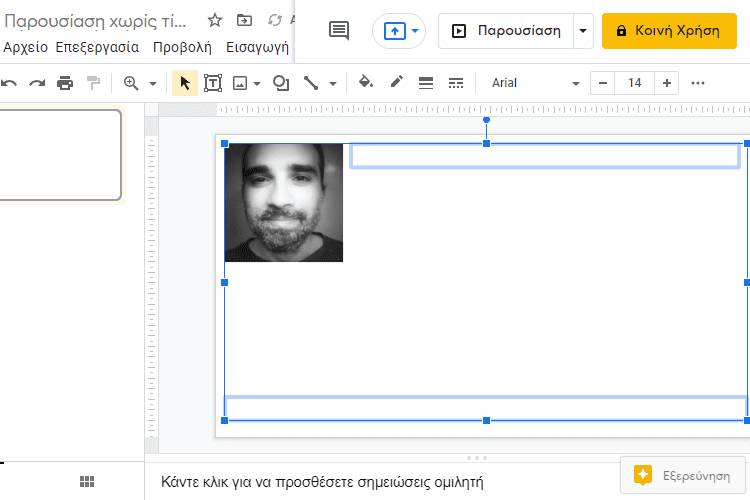Click the font size field showing 14
Image resolution: width=750 pixels, height=500 pixels.
[635, 83]
